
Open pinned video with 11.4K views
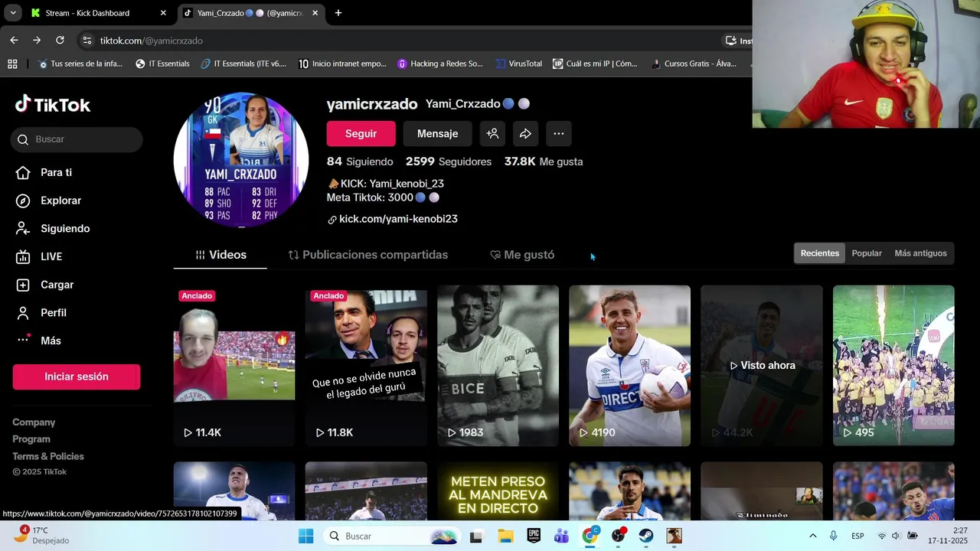234,366
